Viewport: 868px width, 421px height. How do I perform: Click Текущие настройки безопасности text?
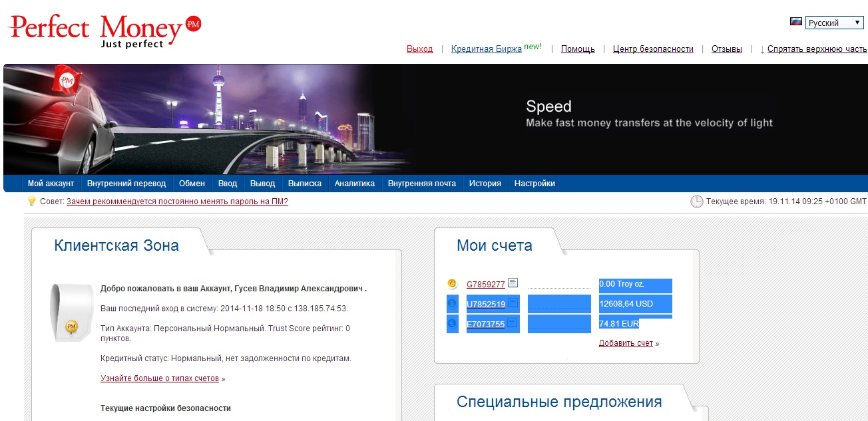click(166, 408)
